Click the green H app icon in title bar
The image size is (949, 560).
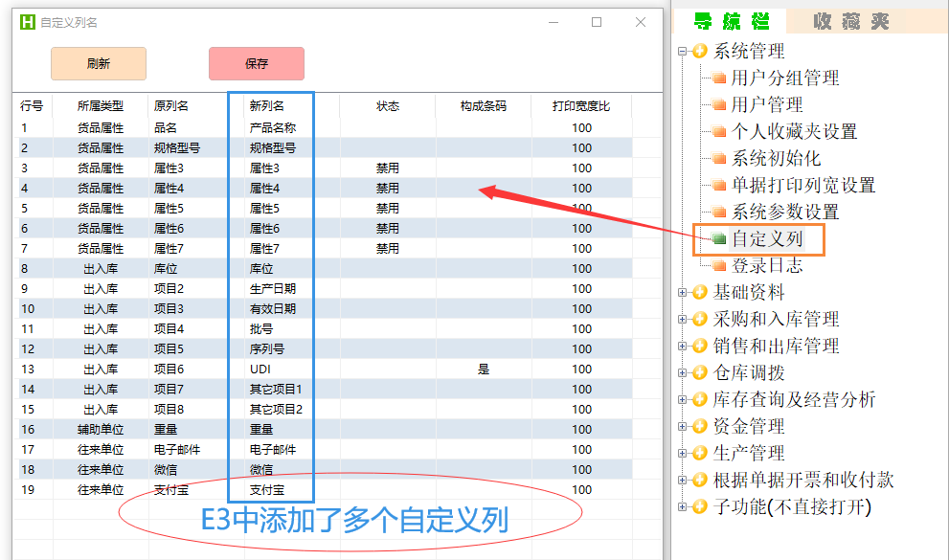pos(27,22)
